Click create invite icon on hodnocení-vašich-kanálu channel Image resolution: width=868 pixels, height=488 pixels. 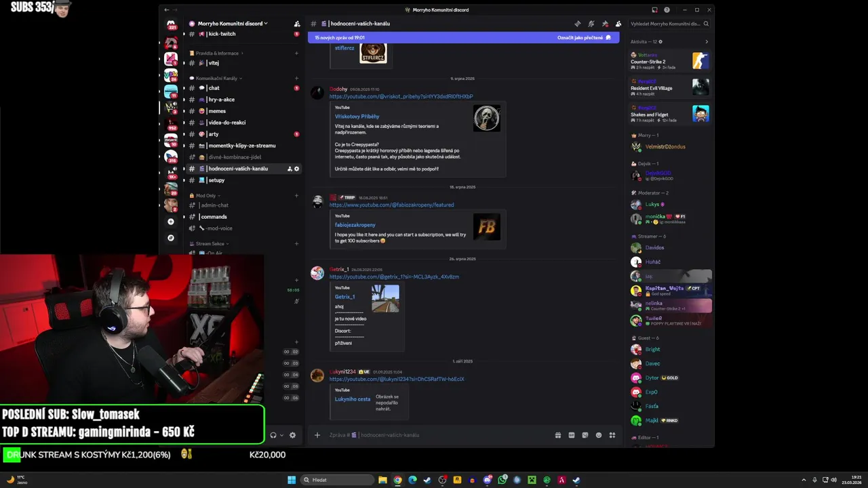(290, 169)
